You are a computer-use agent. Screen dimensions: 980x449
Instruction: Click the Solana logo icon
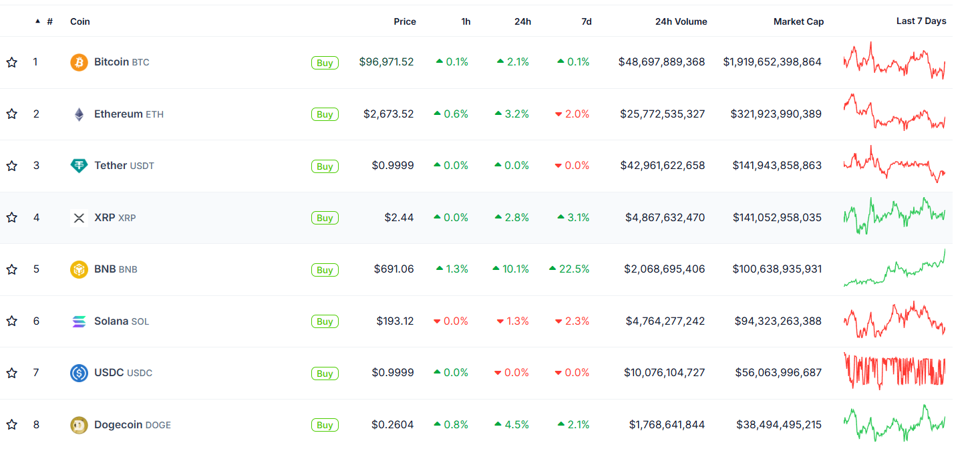coord(79,321)
